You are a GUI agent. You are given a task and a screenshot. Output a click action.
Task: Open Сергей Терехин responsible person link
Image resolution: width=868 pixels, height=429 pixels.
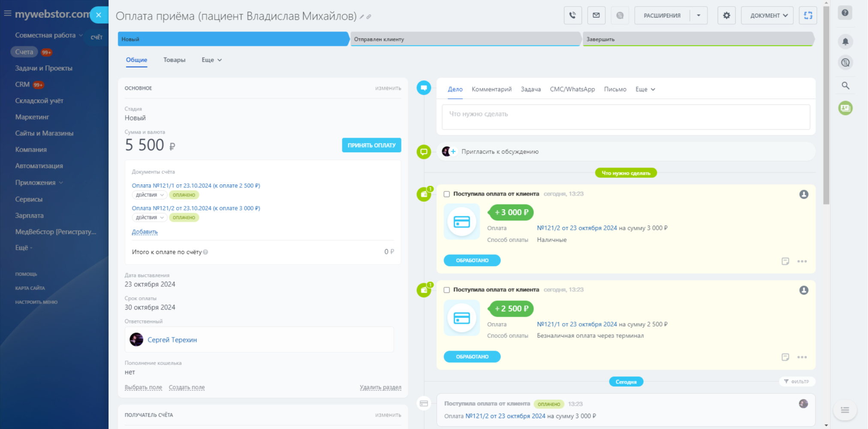tap(172, 340)
